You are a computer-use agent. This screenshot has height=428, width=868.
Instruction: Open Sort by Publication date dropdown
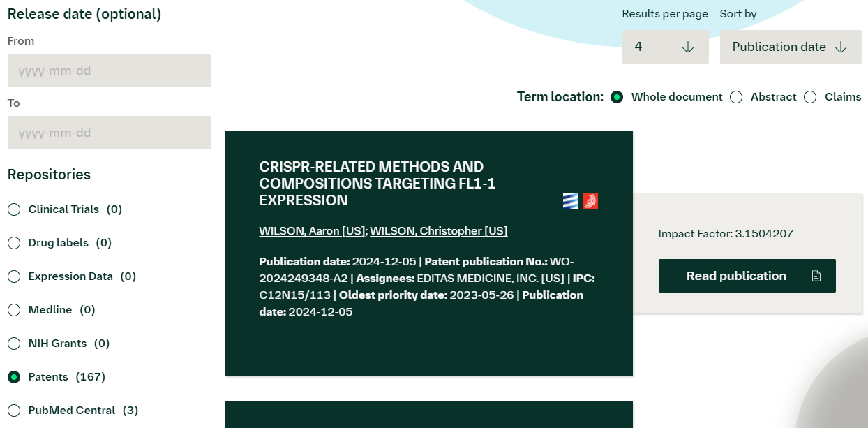coord(791,47)
